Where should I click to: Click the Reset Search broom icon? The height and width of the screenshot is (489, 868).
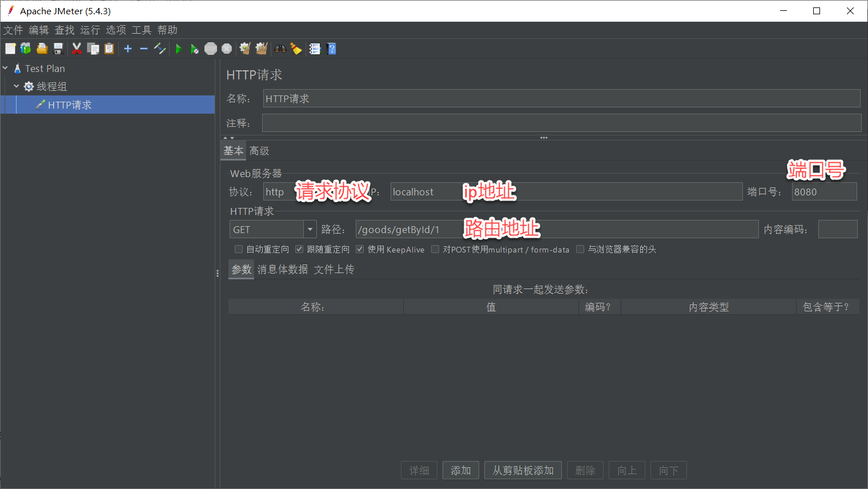point(296,49)
